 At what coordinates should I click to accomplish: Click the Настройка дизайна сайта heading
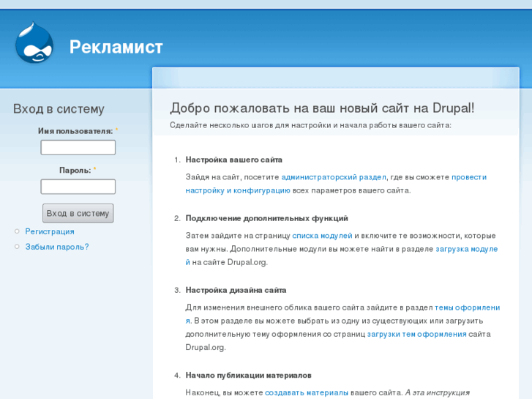tap(236, 291)
